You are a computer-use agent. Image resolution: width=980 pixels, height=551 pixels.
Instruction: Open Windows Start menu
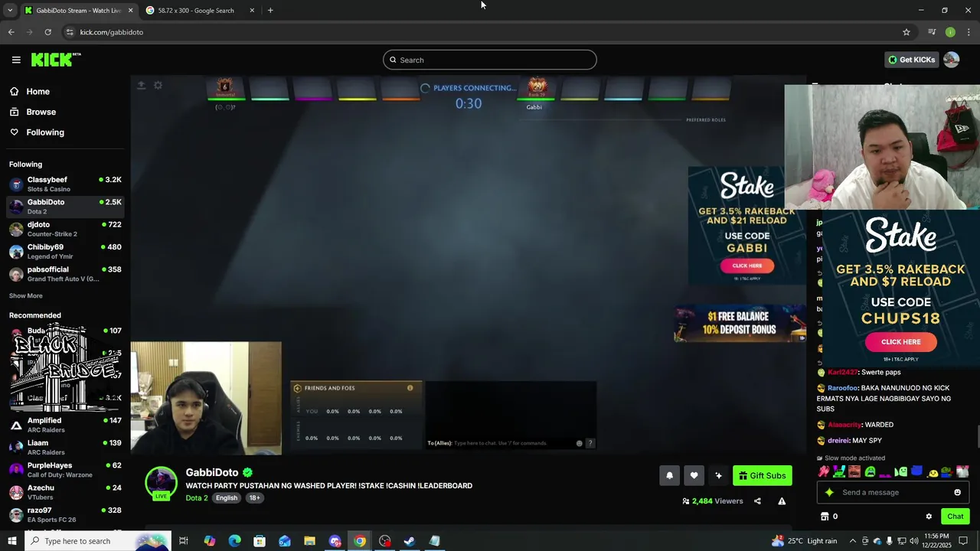[x=11, y=541]
